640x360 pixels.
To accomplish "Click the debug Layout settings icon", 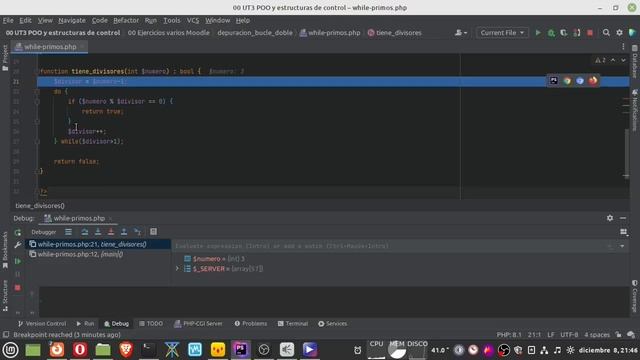I will (624, 232).
